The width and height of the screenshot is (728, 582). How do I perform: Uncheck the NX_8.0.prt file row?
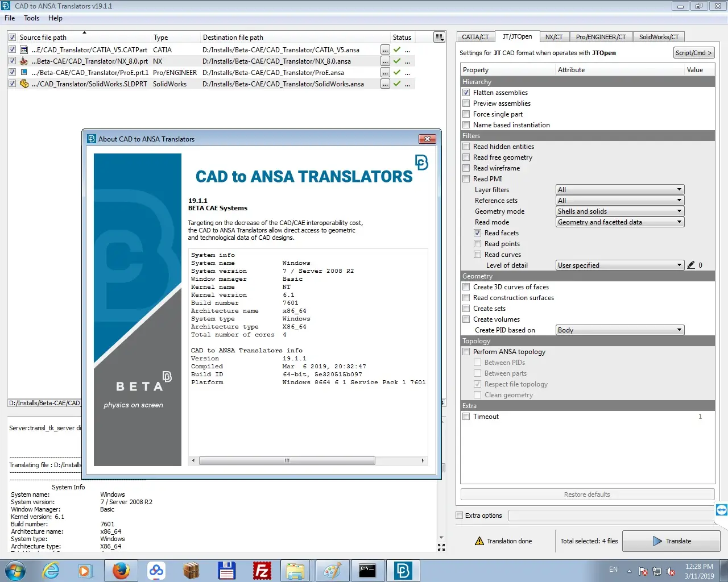(x=12, y=61)
